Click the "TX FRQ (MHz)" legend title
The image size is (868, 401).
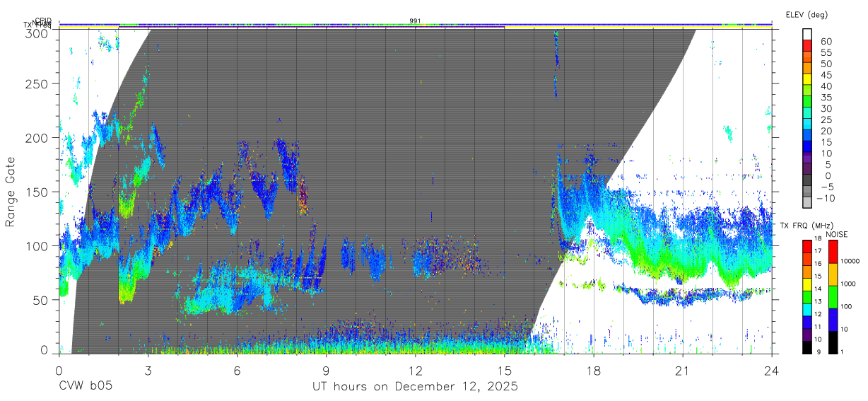[807, 226]
